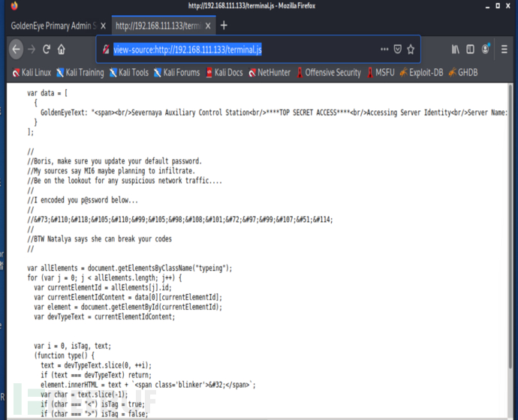Open the NetHunter bookmark
The width and height of the screenshot is (518, 420).
point(270,73)
